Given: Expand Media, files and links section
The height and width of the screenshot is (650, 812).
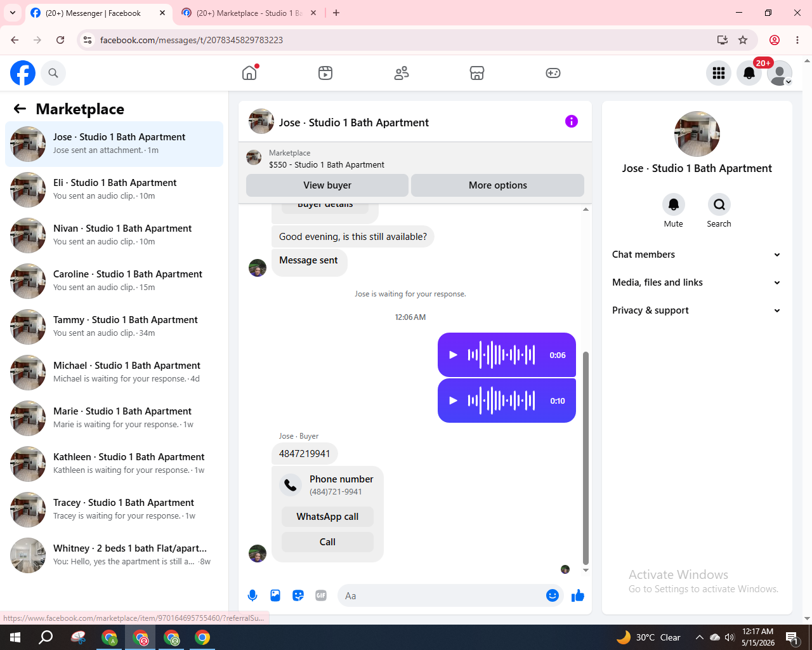Looking at the screenshot, I should coord(697,282).
